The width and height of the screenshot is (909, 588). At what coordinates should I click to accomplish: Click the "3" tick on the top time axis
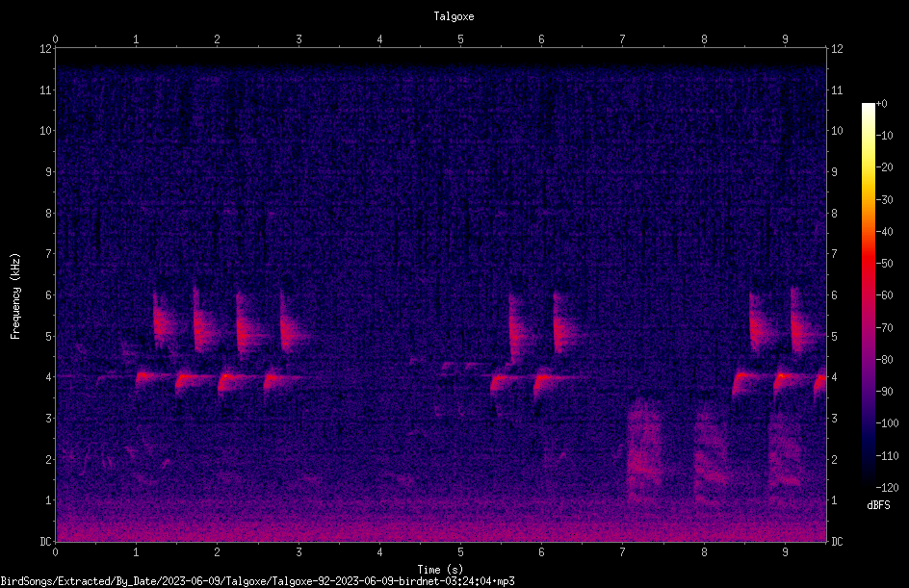299,39
